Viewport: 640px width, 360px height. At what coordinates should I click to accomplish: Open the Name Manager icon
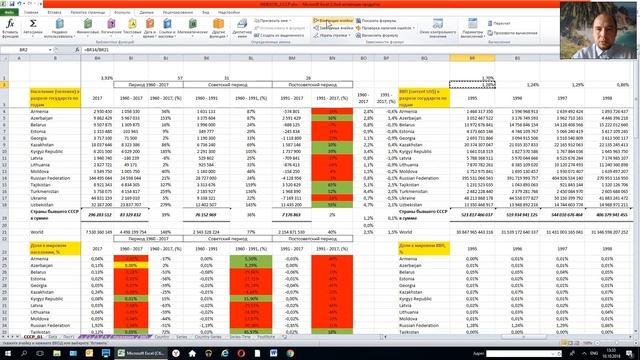click(242, 28)
